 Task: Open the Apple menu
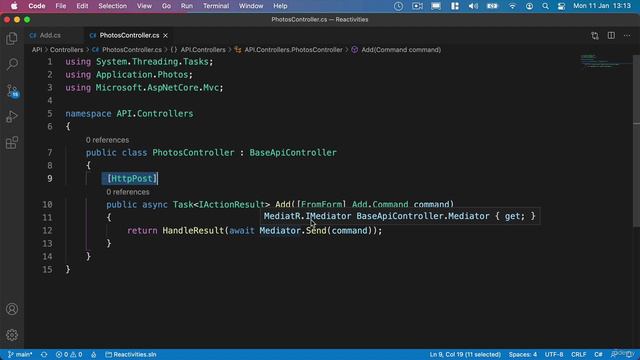(x=14, y=6)
